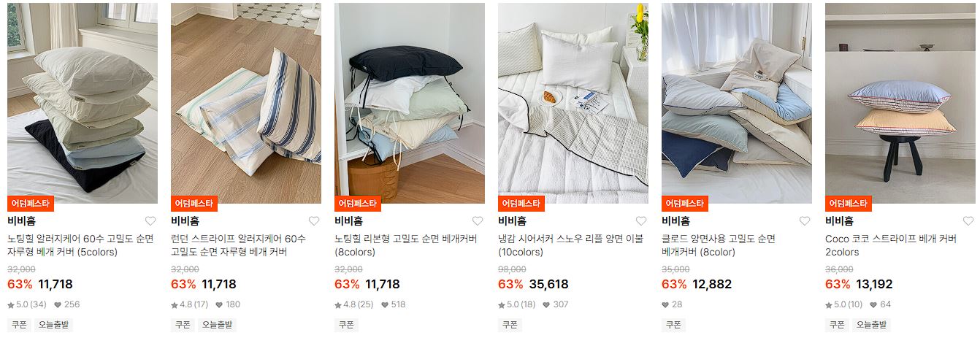Click 오늘출발 badge on Coco 코코 product
Screen dimensions: 980x346
coord(870,325)
